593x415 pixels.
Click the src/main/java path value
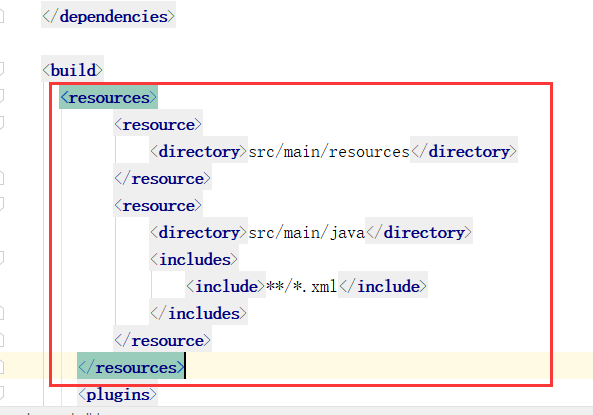pyautogui.click(x=306, y=233)
